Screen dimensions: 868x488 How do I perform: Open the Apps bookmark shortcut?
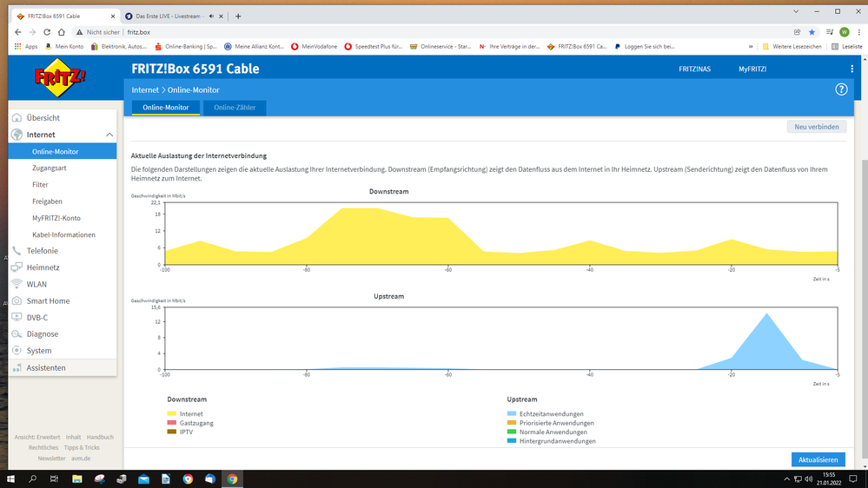pos(26,47)
